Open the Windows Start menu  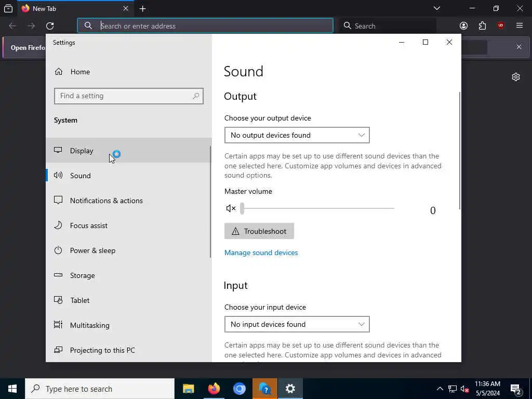(12, 389)
